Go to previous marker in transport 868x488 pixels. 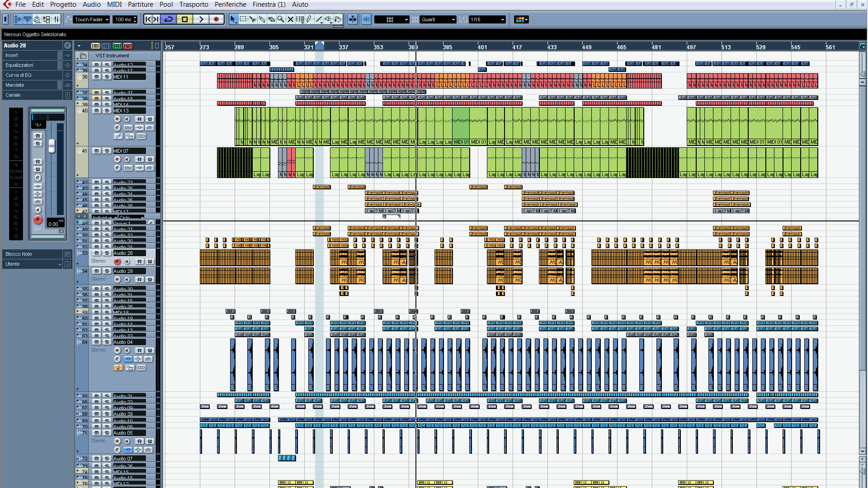[x=148, y=19]
